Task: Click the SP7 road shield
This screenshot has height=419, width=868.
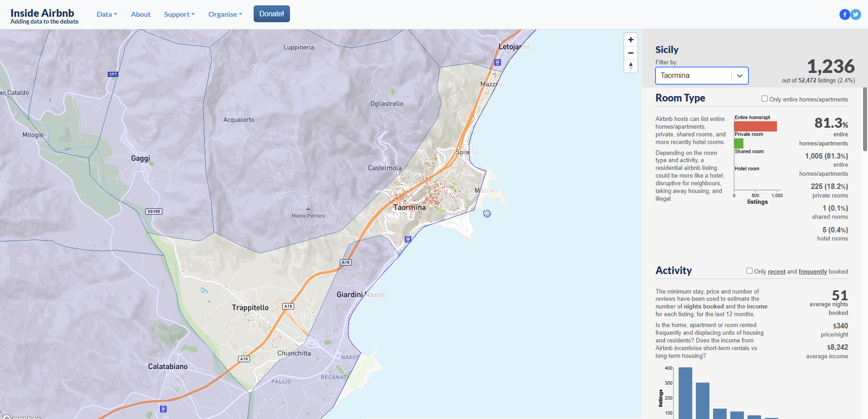Action: 113,74
